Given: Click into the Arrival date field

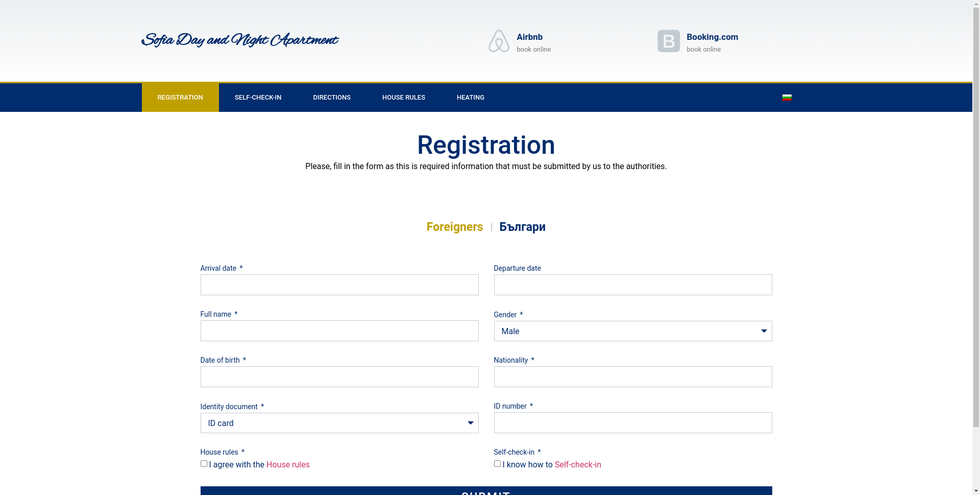Looking at the screenshot, I should tap(339, 285).
